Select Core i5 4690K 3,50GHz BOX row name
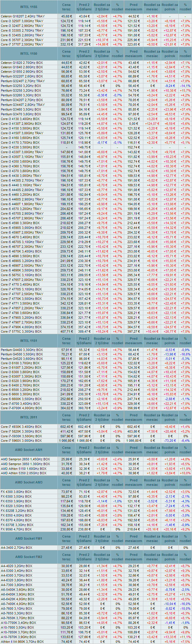This screenshot has width=192, height=644. [21, 270]
